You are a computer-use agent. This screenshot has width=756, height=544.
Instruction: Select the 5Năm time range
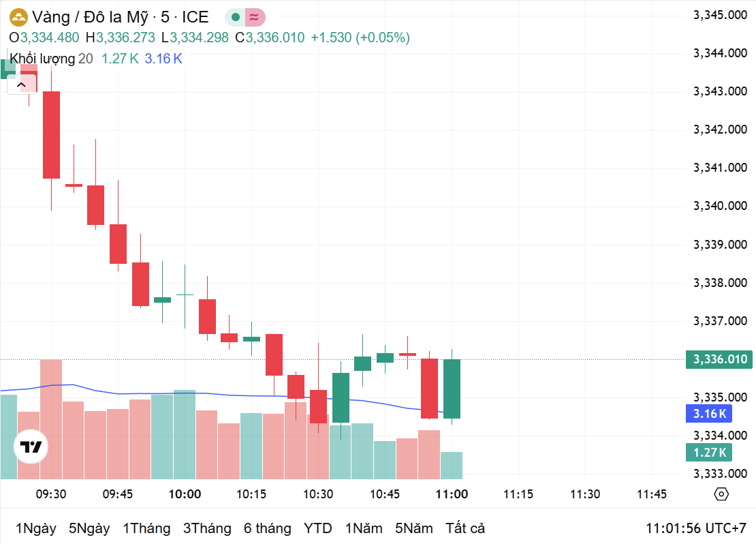coord(414,528)
